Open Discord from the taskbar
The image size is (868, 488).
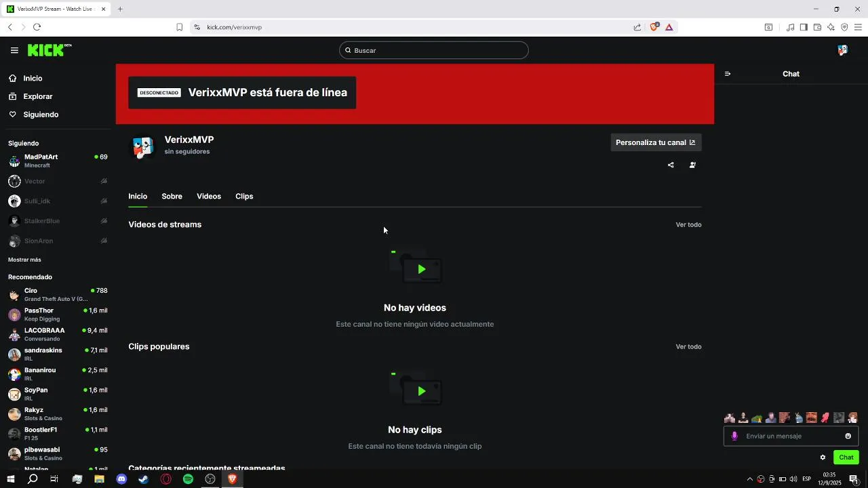click(x=121, y=479)
